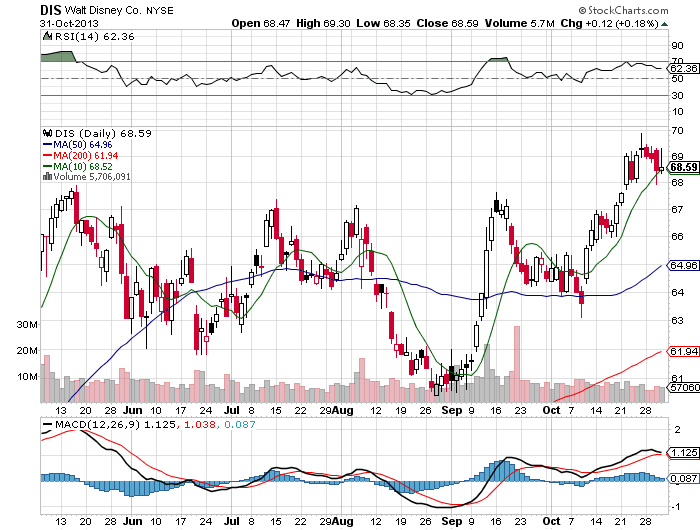The image size is (700, 530).
Task: Click the blue 0.087 histogram value in legend
Action: click(240, 424)
